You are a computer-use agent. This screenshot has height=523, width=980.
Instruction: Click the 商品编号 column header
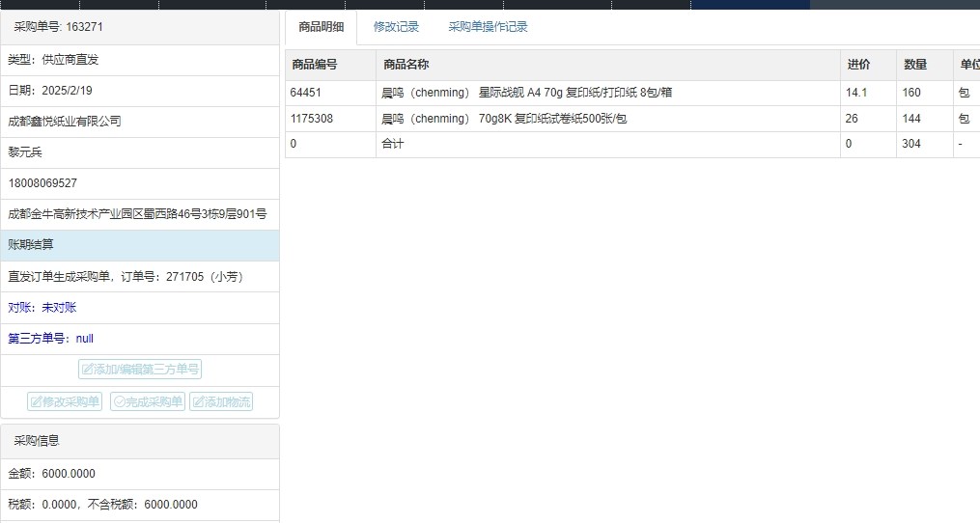click(x=330, y=65)
